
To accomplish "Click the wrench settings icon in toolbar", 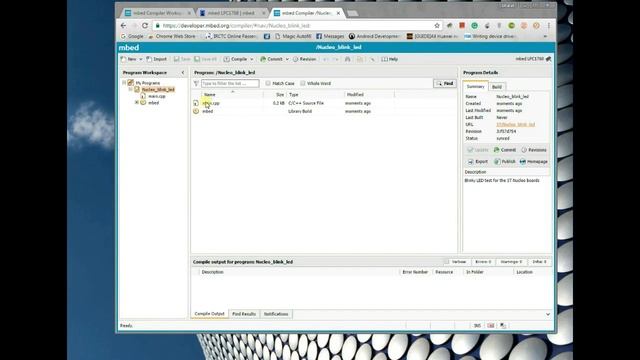I will tap(372, 59).
